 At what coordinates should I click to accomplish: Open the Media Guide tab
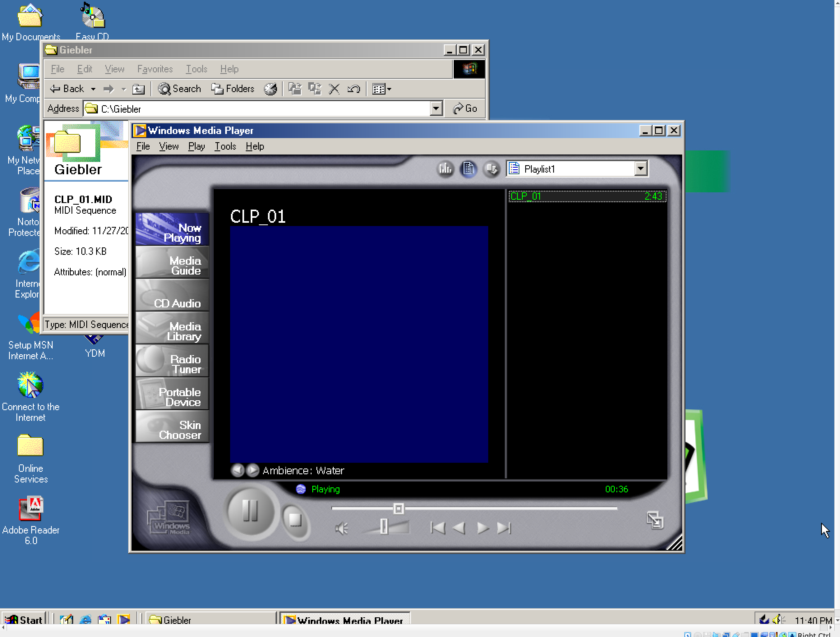[172, 262]
